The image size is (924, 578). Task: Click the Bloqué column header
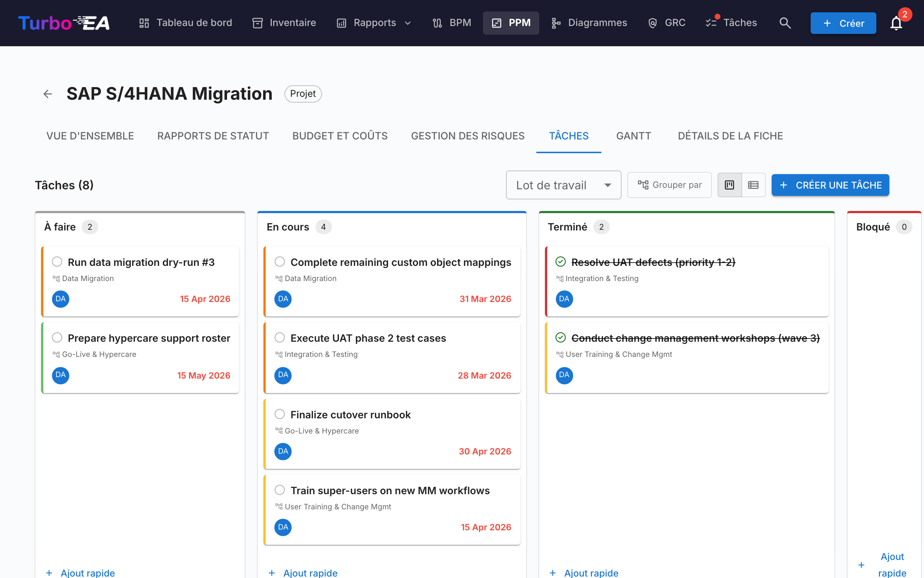873,227
